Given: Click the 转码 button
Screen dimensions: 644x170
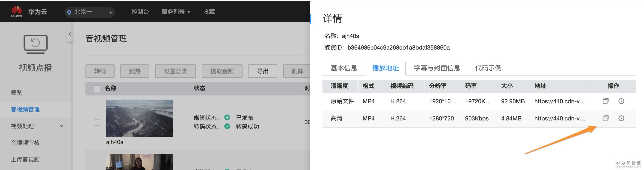Looking at the screenshot, I should [100, 71].
